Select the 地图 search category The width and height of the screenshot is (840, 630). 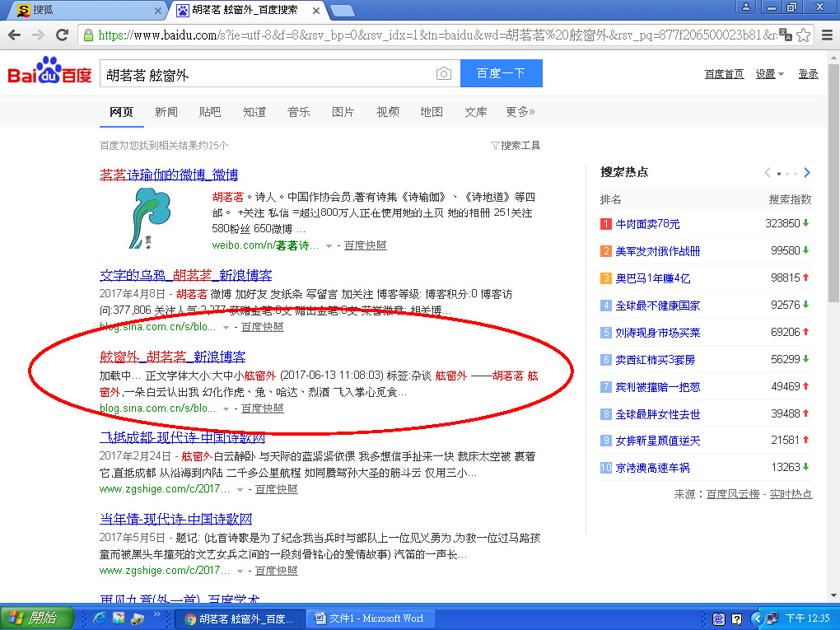pos(432,112)
